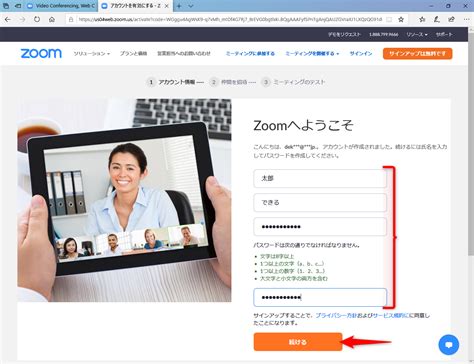Click the video call tablet image
Image resolution: width=474 pixels, height=364 pixels.
click(124, 200)
